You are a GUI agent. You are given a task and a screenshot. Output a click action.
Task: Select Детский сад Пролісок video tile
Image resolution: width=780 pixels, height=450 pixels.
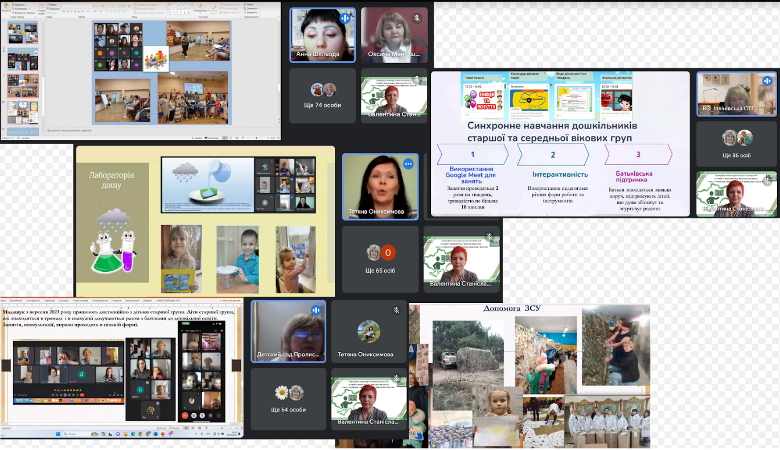pos(289,332)
